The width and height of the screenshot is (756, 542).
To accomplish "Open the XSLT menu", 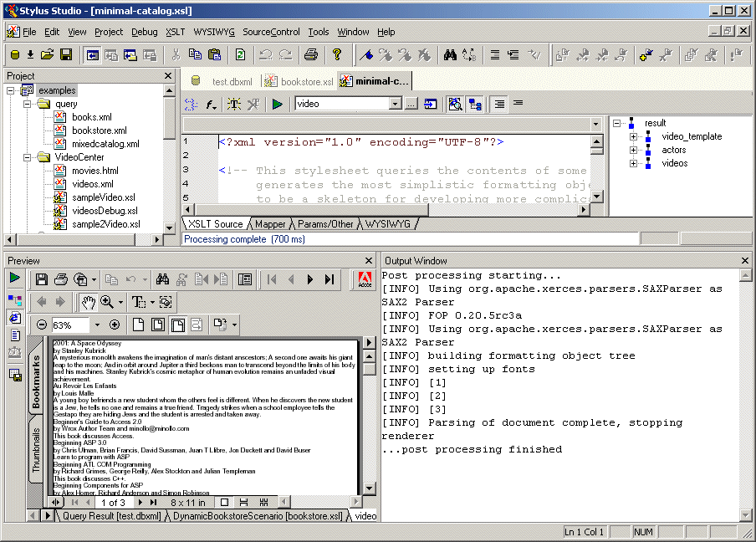I will point(175,32).
